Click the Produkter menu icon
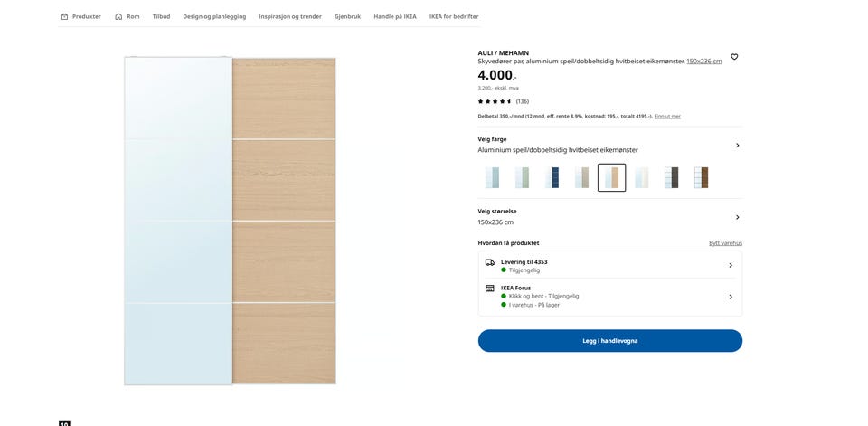868x426 pixels. [64, 16]
